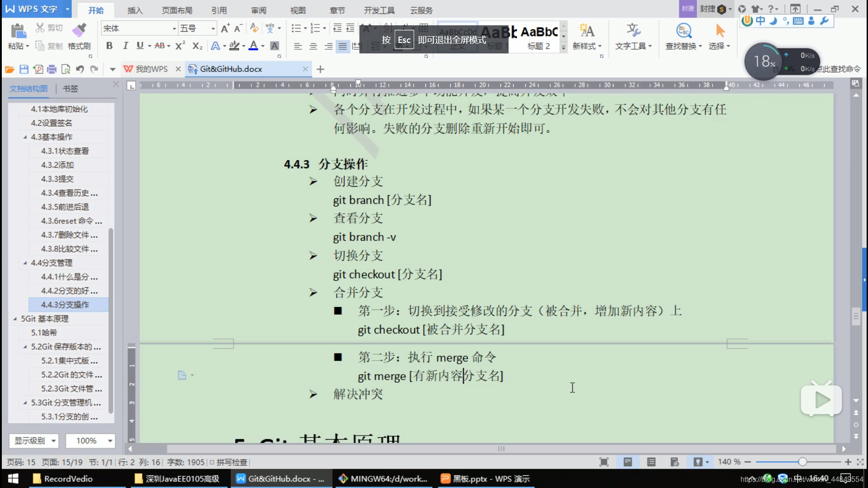Open the 云服务 tab

[421, 10]
